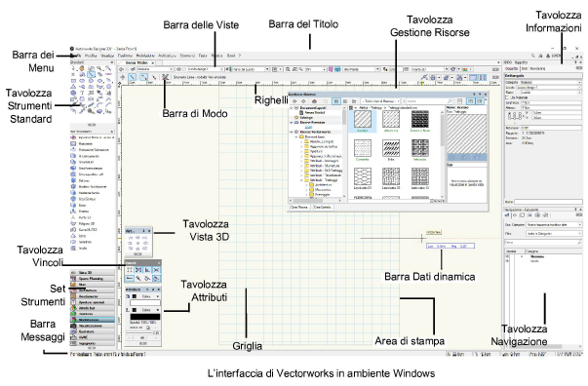Select the Space Planning tool set
The width and height of the screenshot is (588, 386).
click(x=92, y=279)
